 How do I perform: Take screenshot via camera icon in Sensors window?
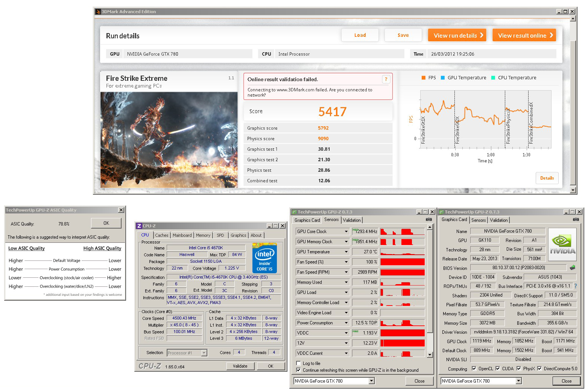429,219
